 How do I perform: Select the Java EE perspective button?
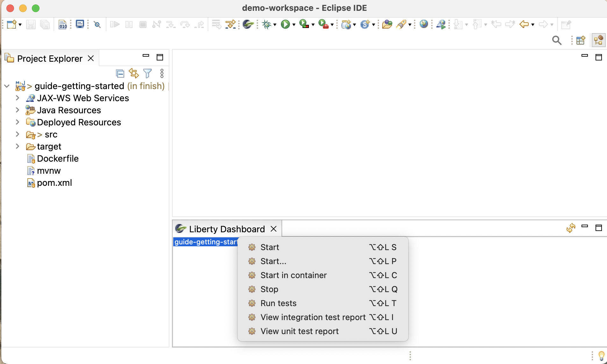click(598, 40)
